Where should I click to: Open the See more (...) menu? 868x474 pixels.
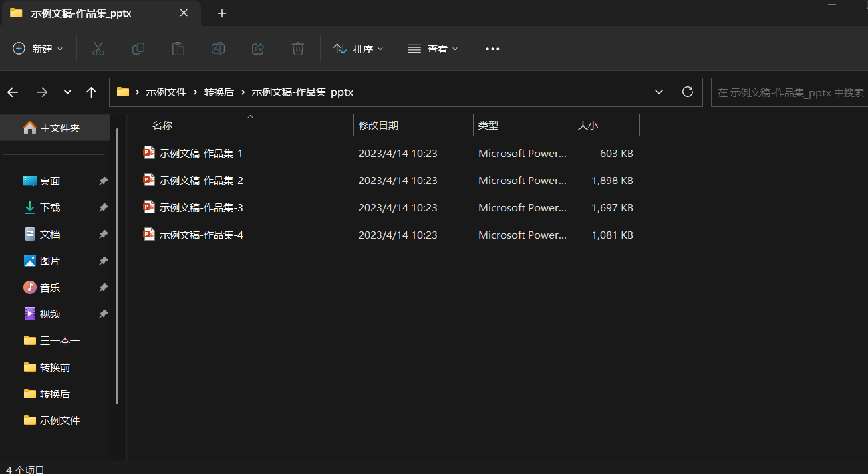point(492,48)
